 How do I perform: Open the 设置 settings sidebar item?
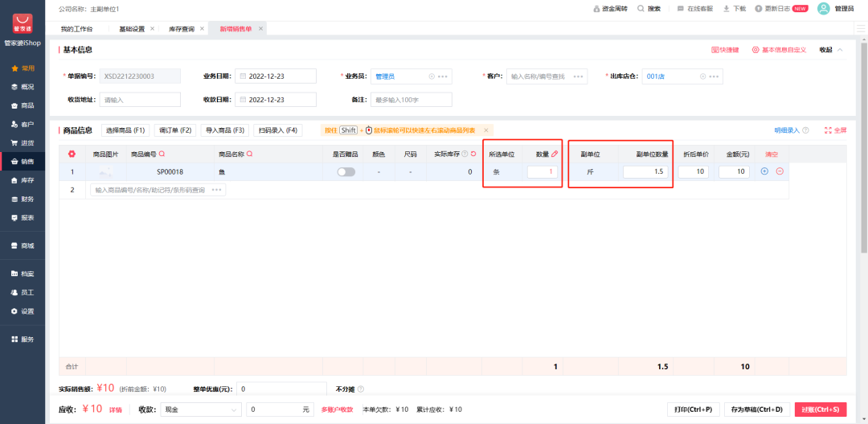pyautogui.click(x=23, y=311)
